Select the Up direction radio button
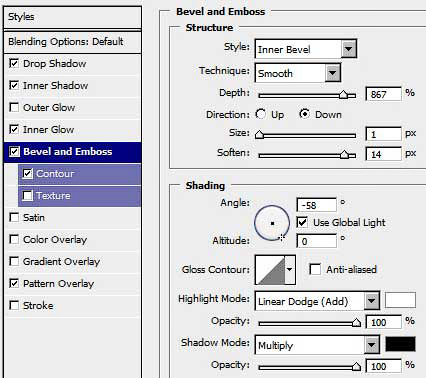The width and height of the screenshot is (426, 378). click(x=261, y=114)
